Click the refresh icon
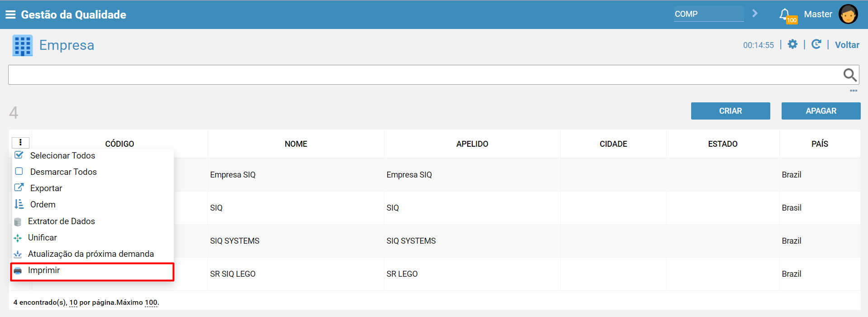This screenshot has height=317, width=868. (816, 44)
